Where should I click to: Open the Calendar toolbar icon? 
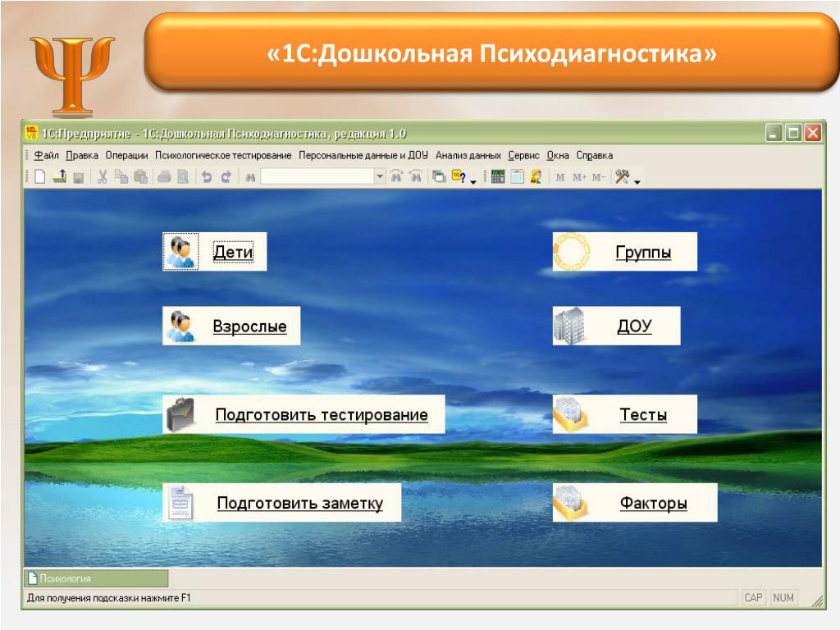coord(517,176)
